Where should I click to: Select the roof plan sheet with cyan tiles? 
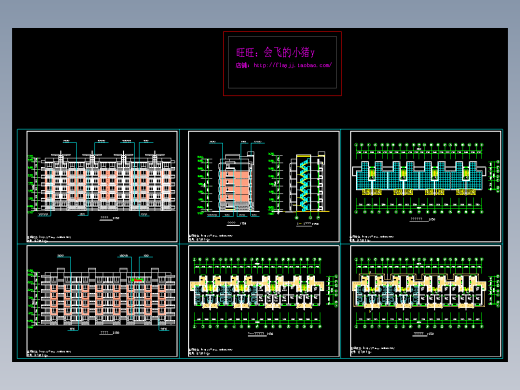(425, 186)
